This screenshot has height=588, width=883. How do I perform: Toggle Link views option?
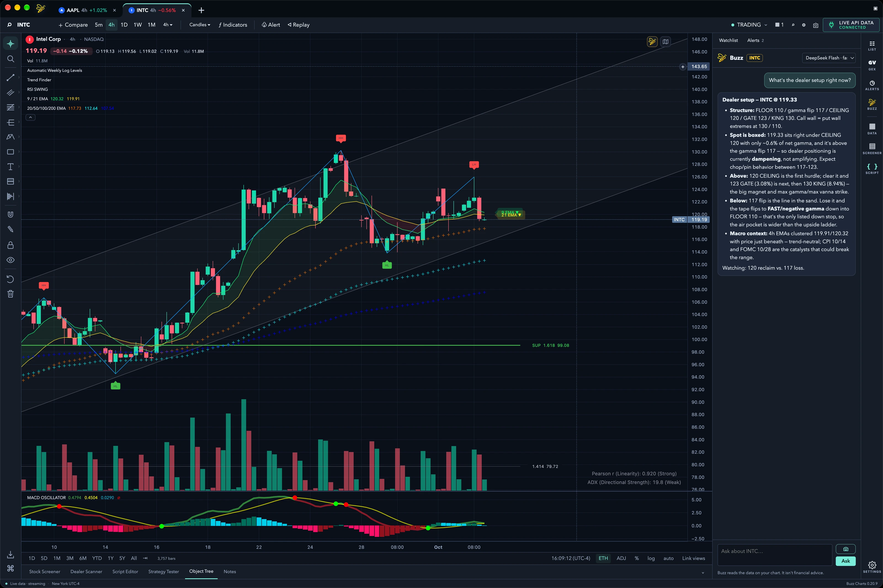coord(694,558)
